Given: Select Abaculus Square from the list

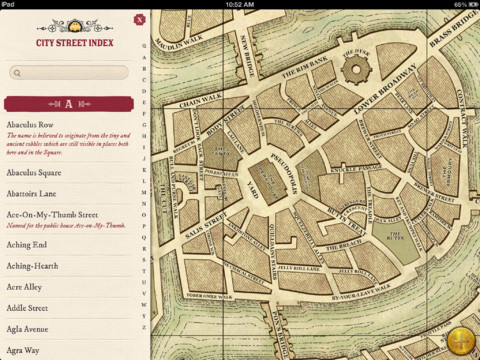Looking at the screenshot, I should pyautogui.click(x=69, y=173).
